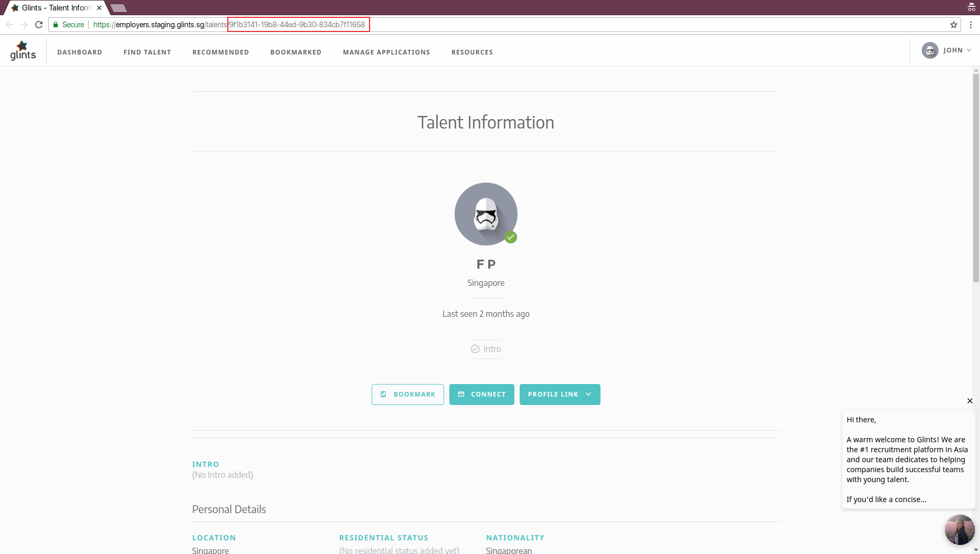Viewport: 980px width, 554px height.
Task: Switch to the Manage Applications menu
Action: click(386, 52)
